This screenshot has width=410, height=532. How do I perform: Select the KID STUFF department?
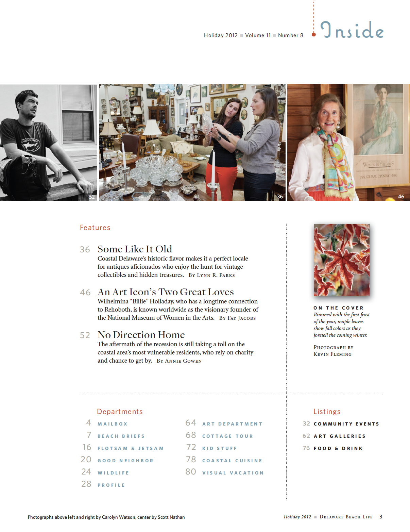tap(220, 448)
